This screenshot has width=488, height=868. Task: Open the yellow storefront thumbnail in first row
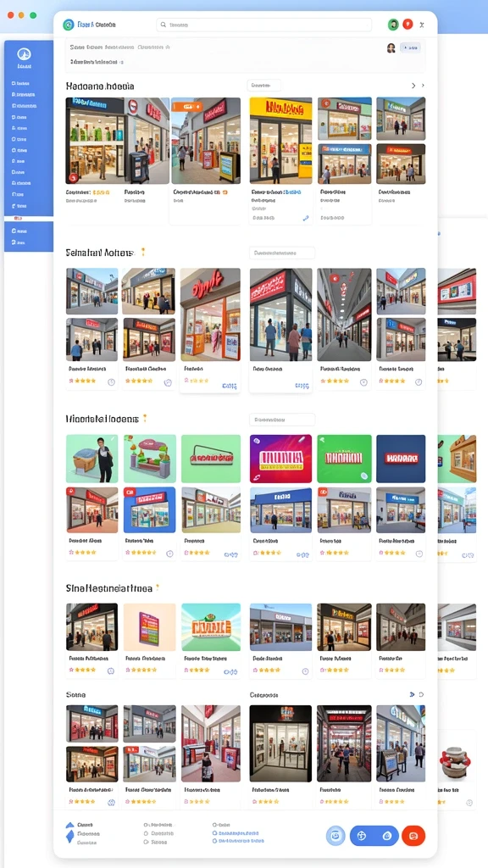click(280, 141)
